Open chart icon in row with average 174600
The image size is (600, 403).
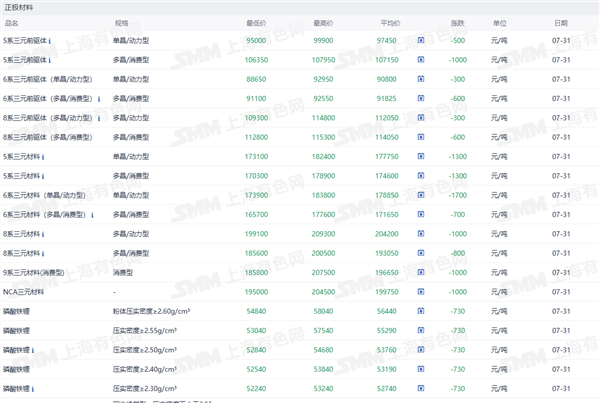pyautogui.click(x=421, y=176)
